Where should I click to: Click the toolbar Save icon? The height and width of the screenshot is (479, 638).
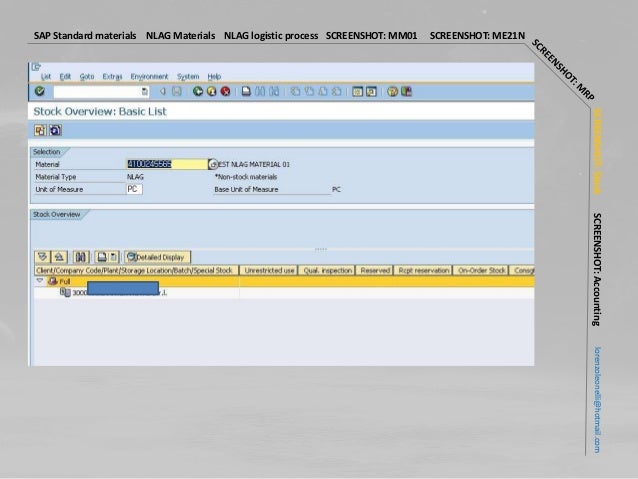pyautogui.click(x=177, y=92)
